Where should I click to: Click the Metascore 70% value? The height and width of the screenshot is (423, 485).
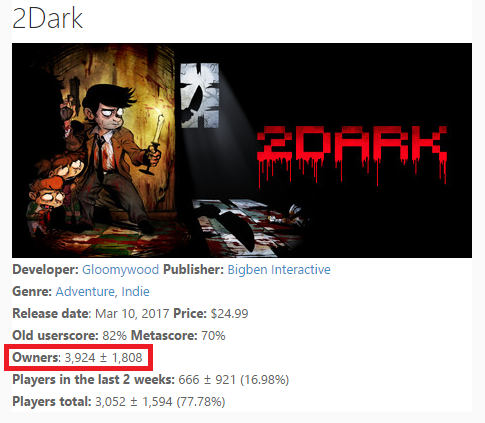213,336
